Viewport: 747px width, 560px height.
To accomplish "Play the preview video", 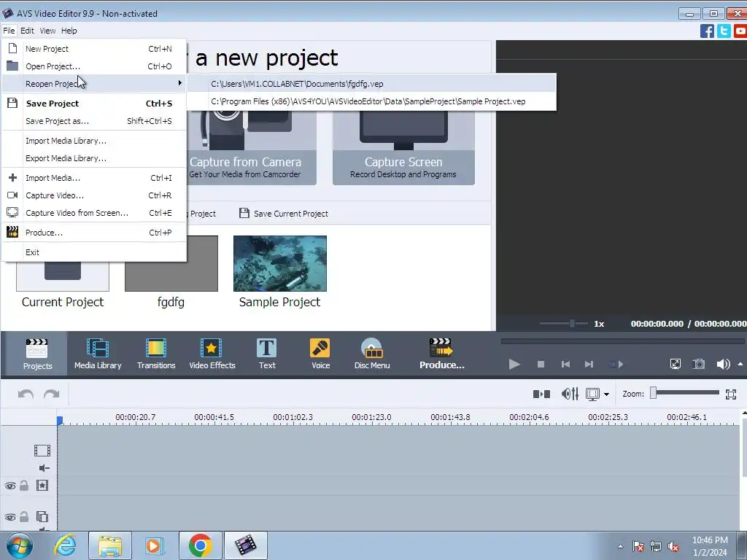I will pos(514,365).
